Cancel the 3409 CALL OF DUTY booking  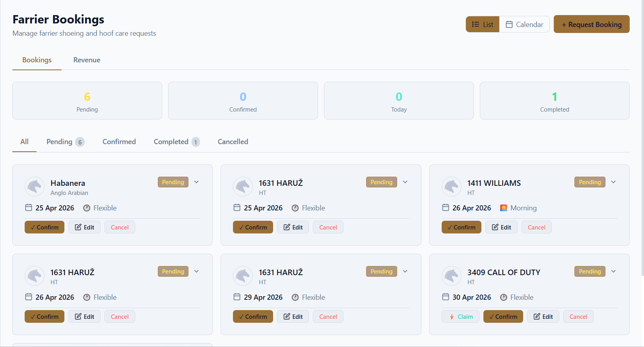(578, 316)
